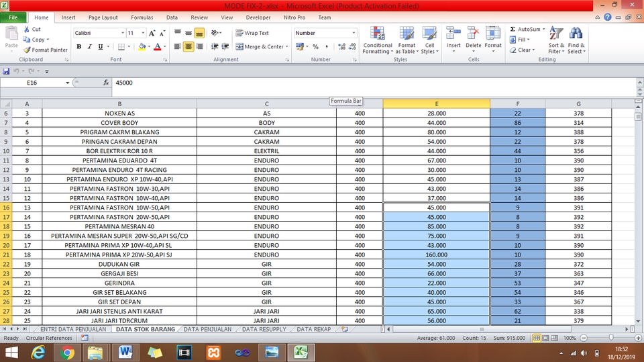Toggle Bold formatting

point(79,46)
